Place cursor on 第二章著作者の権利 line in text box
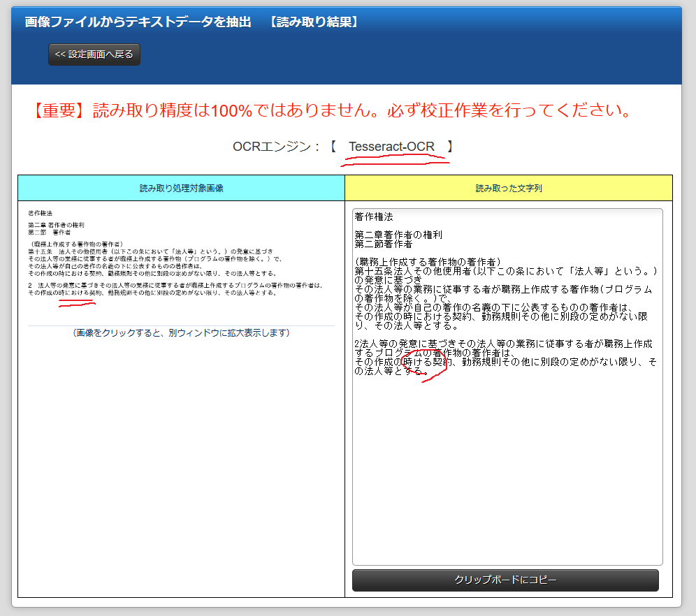The height and width of the screenshot is (616, 696). coord(398,235)
